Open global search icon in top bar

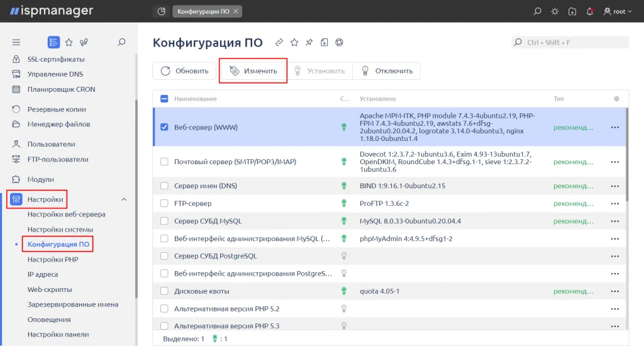(537, 11)
